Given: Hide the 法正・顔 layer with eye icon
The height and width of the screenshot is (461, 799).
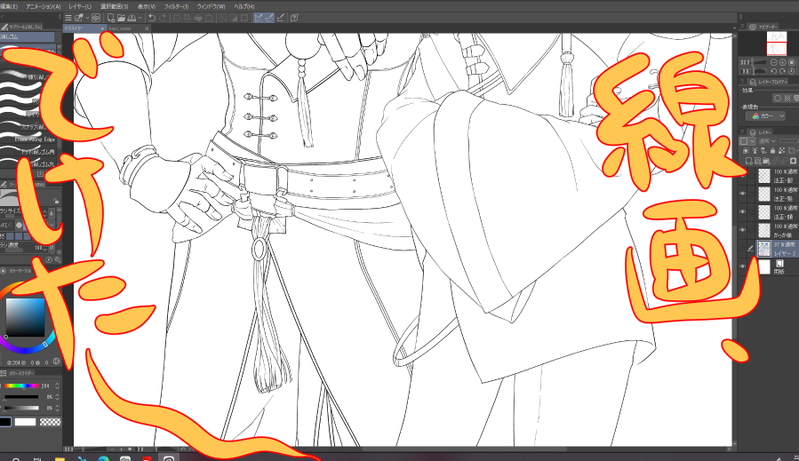Looking at the screenshot, I should pyautogui.click(x=742, y=212).
